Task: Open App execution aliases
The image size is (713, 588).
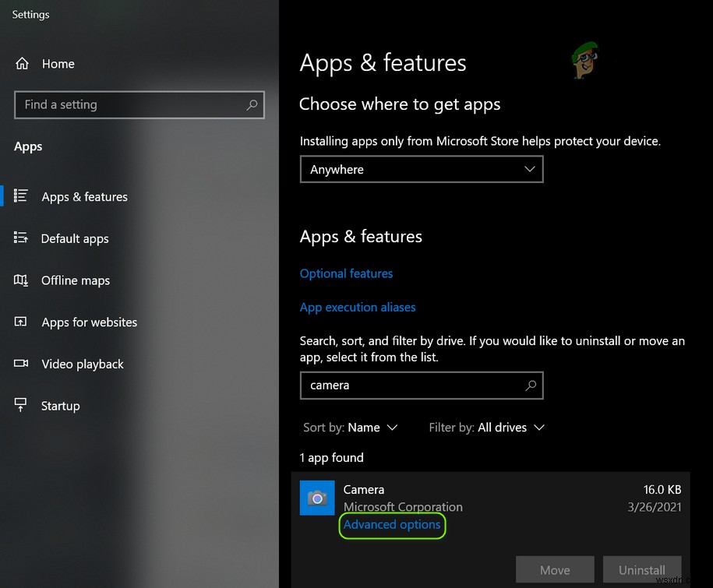Action: (358, 307)
